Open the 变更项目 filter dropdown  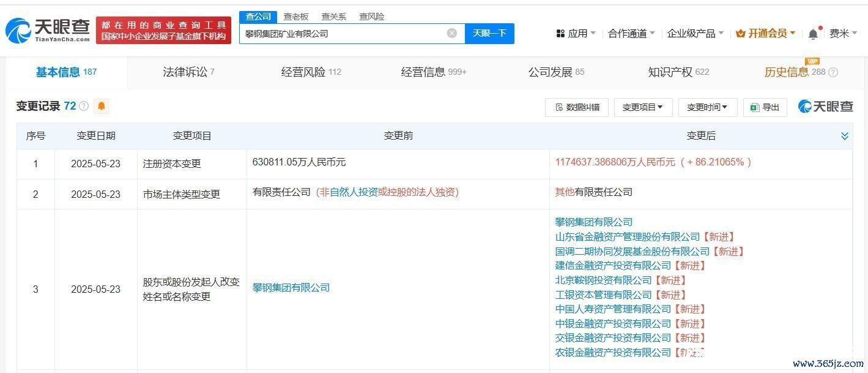coord(643,107)
